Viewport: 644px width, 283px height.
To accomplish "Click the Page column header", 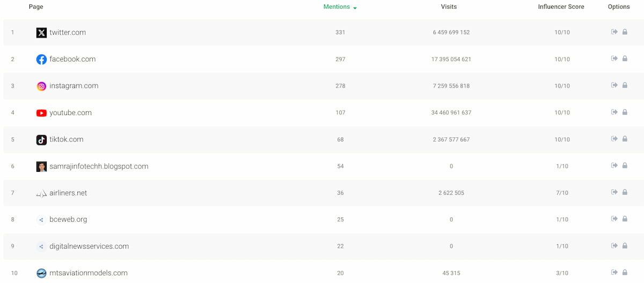I will coord(36,7).
